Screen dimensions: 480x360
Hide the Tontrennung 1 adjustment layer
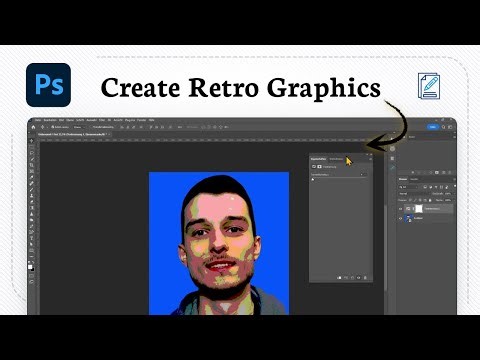pyautogui.click(x=401, y=209)
